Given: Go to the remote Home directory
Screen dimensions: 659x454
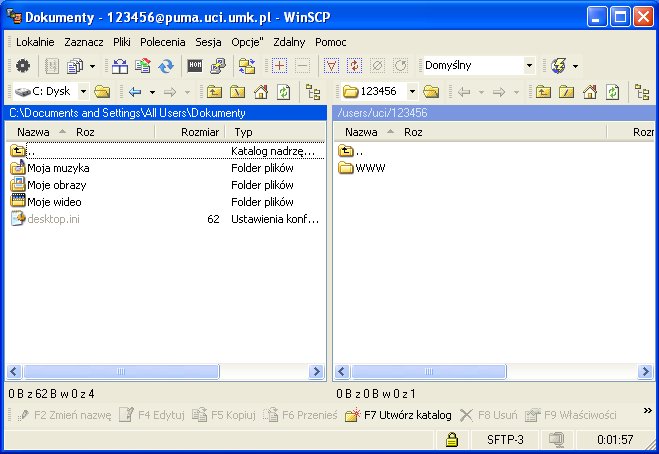Looking at the screenshot, I should point(590,92).
